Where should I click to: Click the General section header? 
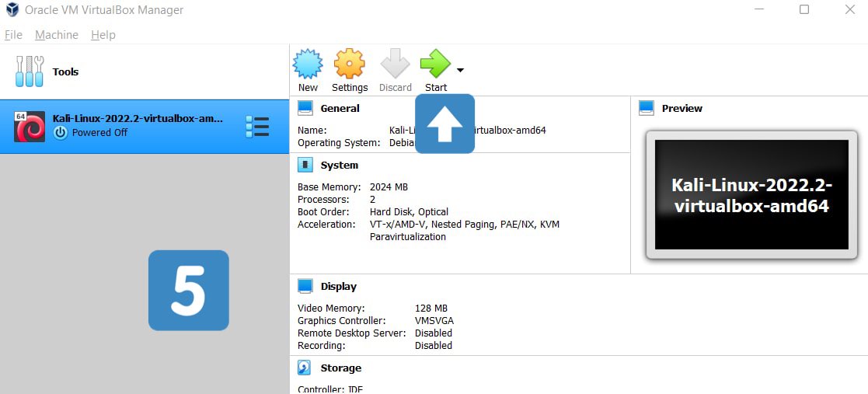coord(340,109)
